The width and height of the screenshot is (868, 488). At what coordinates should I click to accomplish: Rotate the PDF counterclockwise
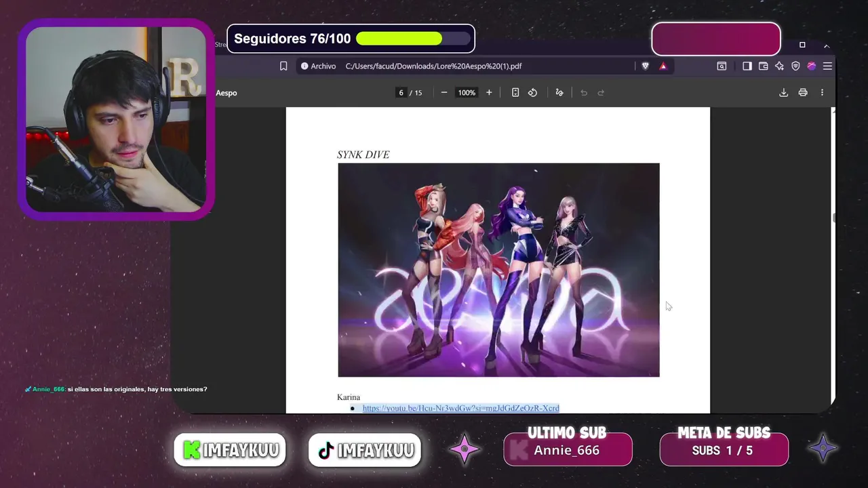click(533, 92)
